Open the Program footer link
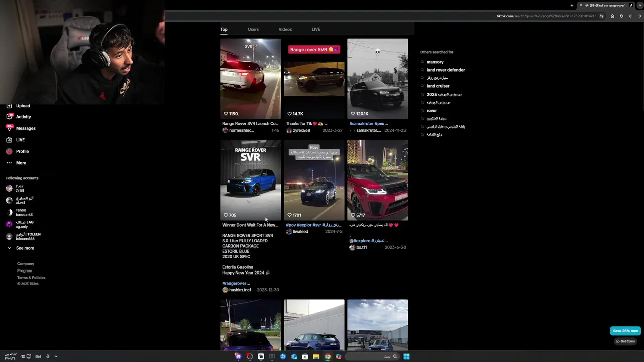The image size is (644, 362). tap(25, 270)
